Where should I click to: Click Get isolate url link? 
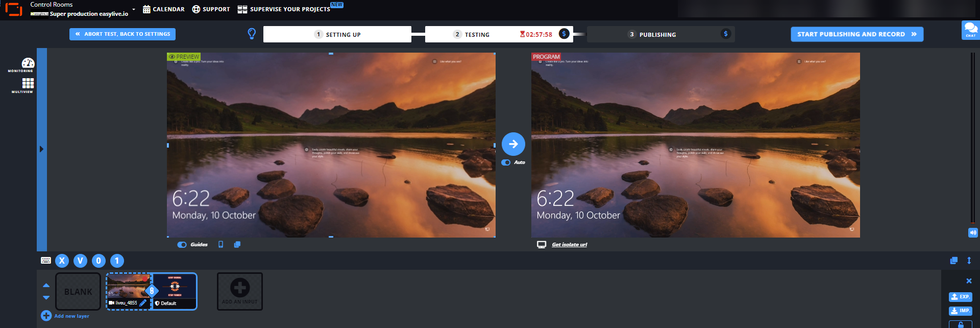click(x=570, y=245)
